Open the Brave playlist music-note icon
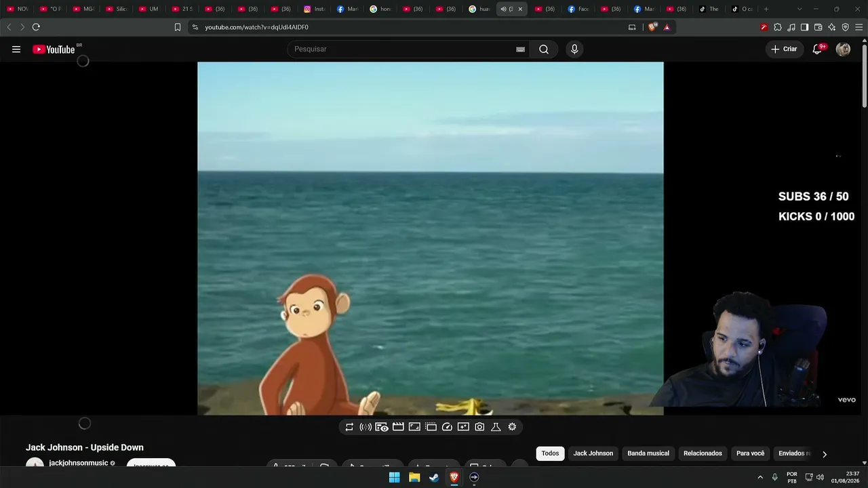Viewport: 868px width, 488px height. click(791, 27)
